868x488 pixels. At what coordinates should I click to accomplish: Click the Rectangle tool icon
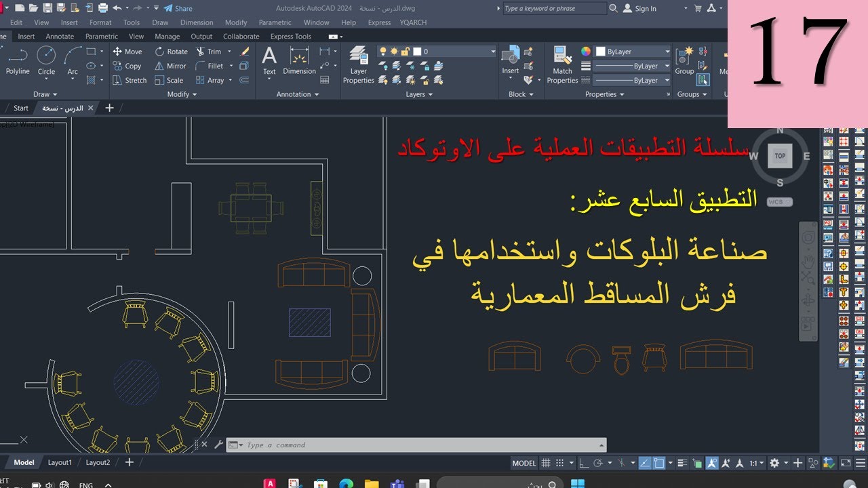[x=92, y=52]
